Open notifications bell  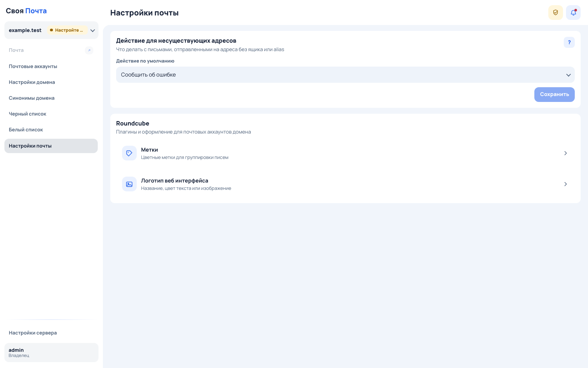pos(573,13)
